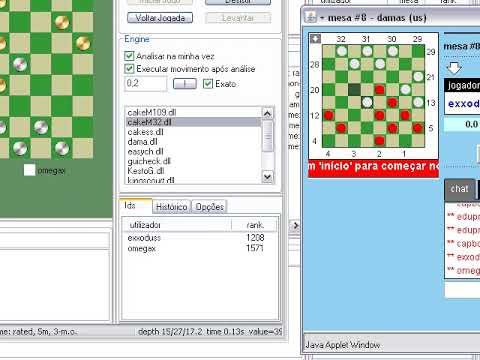Click rank value 1208
480x360 pixels.
click(x=255, y=238)
